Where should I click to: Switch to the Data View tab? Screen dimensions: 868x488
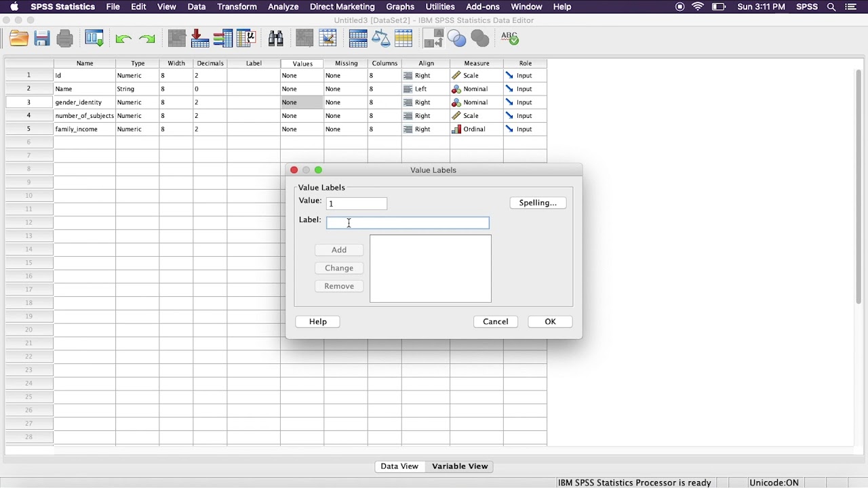click(399, 466)
